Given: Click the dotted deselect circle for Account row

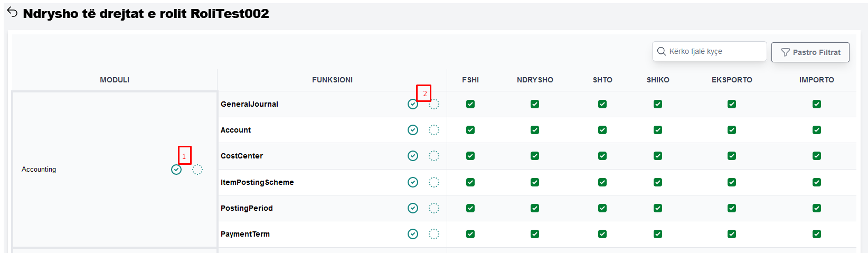Looking at the screenshot, I should [433, 130].
